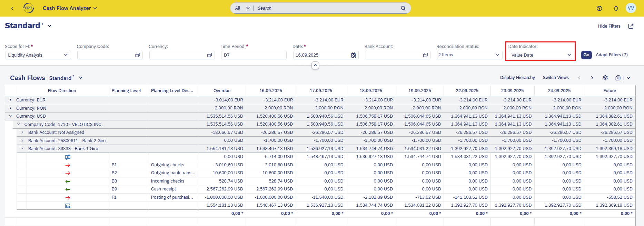Collapse the Currency: USD row
644x226 pixels.
click(x=10, y=116)
